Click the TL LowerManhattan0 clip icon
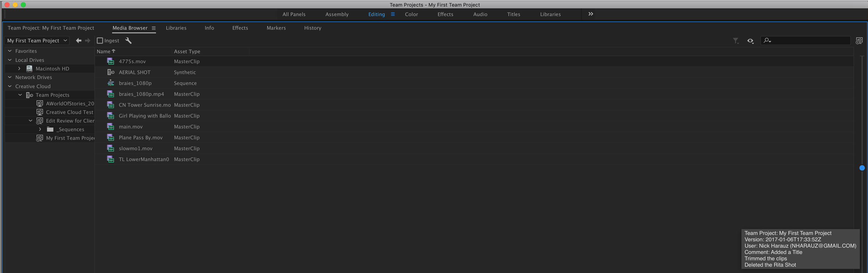Screen dimensions: 868x273 coord(110,159)
